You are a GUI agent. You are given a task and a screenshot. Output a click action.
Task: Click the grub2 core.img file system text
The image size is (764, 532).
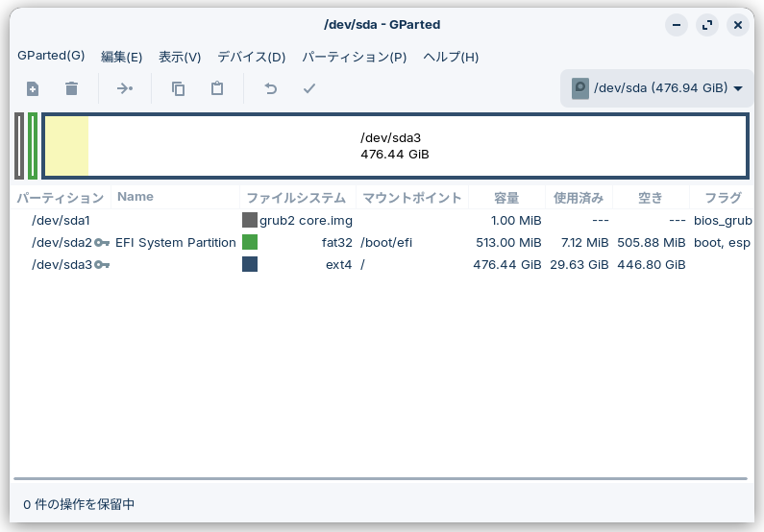306,221
